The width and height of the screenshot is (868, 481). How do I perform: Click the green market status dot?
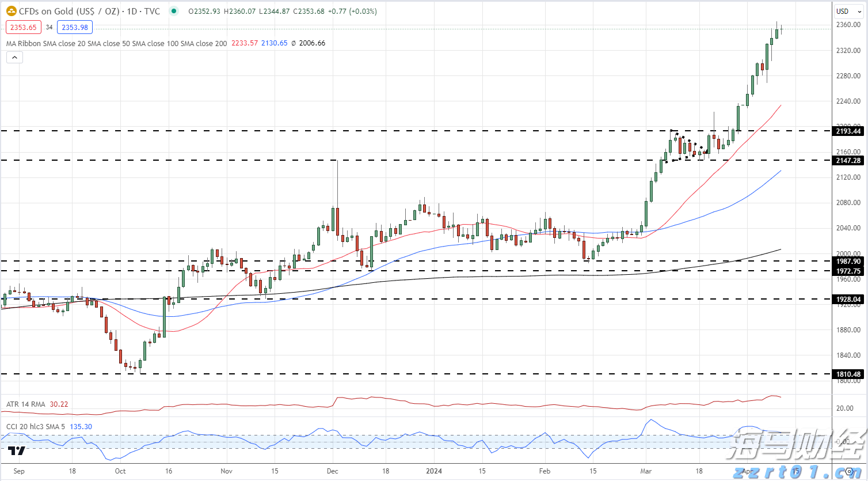click(174, 11)
